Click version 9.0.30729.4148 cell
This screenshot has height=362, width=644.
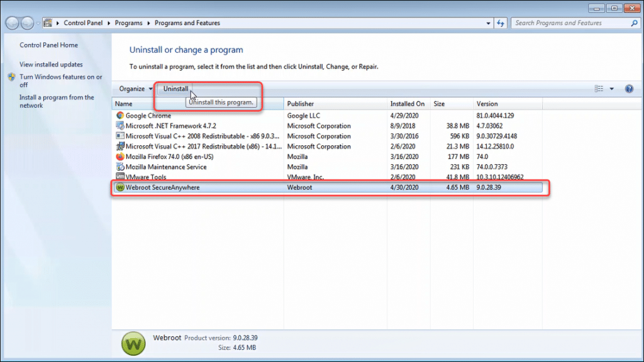(x=497, y=136)
